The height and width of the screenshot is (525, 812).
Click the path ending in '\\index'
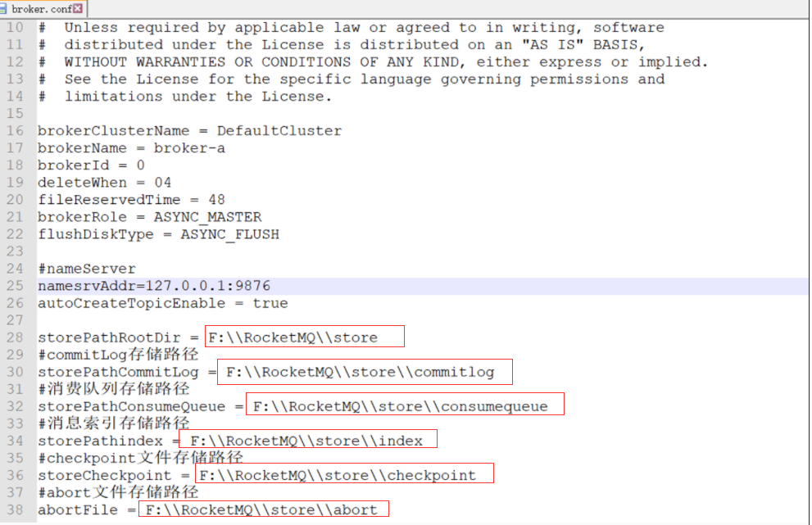(x=306, y=441)
